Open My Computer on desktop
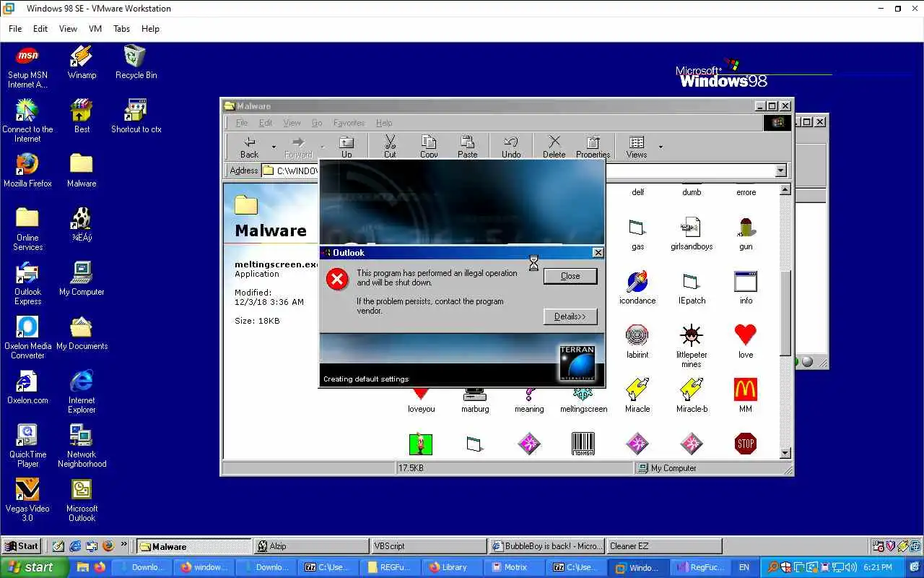This screenshot has height=578, width=924. point(82,278)
